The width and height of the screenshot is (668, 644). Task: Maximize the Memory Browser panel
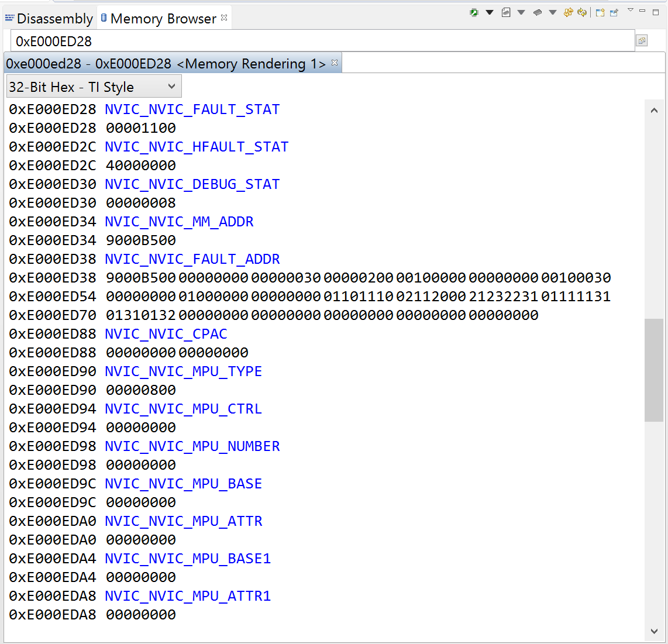point(656,12)
